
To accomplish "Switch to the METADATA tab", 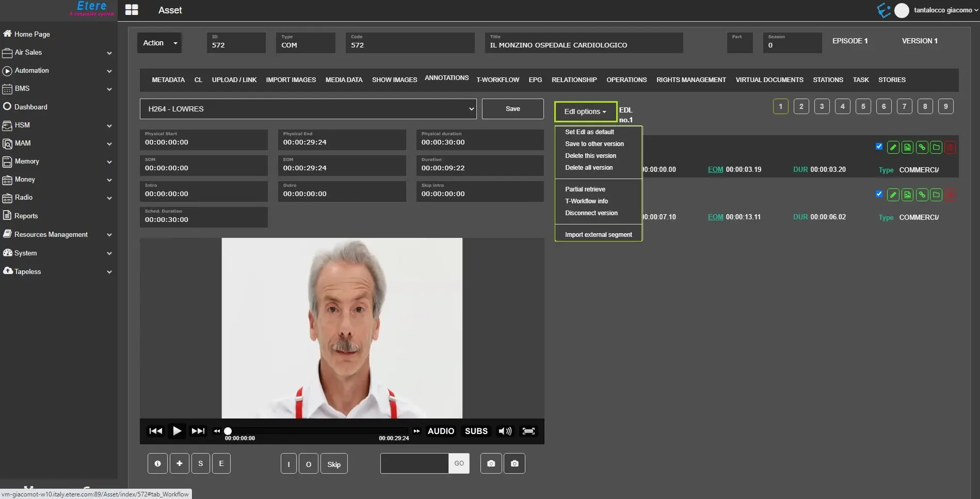I will click(x=168, y=80).
